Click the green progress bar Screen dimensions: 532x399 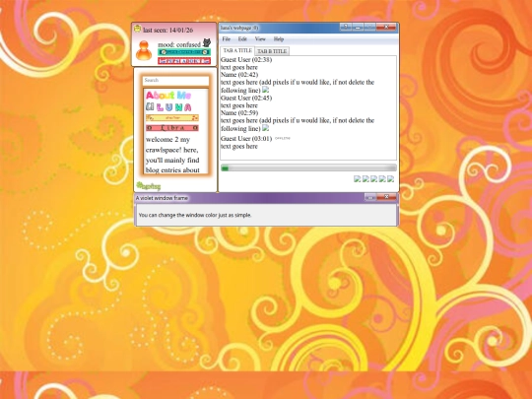click(x=308, y=167)
